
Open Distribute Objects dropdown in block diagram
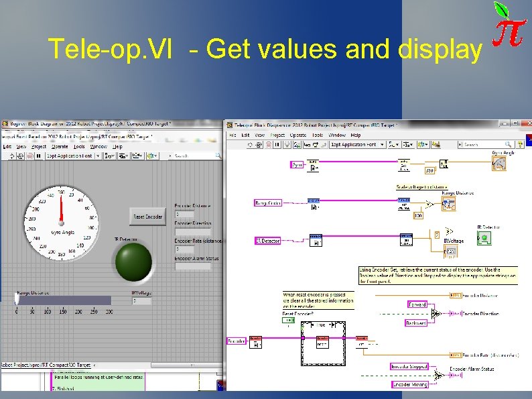[x=408, y=145]
